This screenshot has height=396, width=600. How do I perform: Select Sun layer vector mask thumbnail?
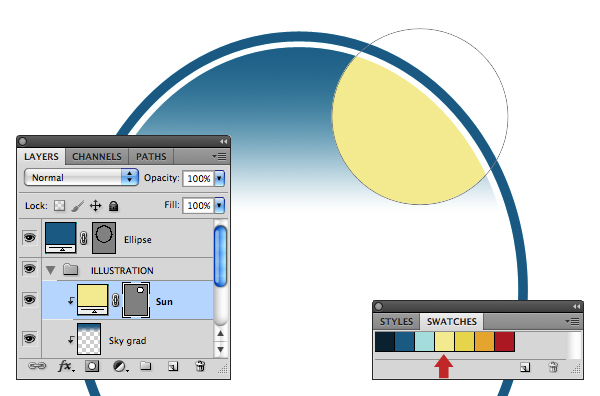[136, 300]
